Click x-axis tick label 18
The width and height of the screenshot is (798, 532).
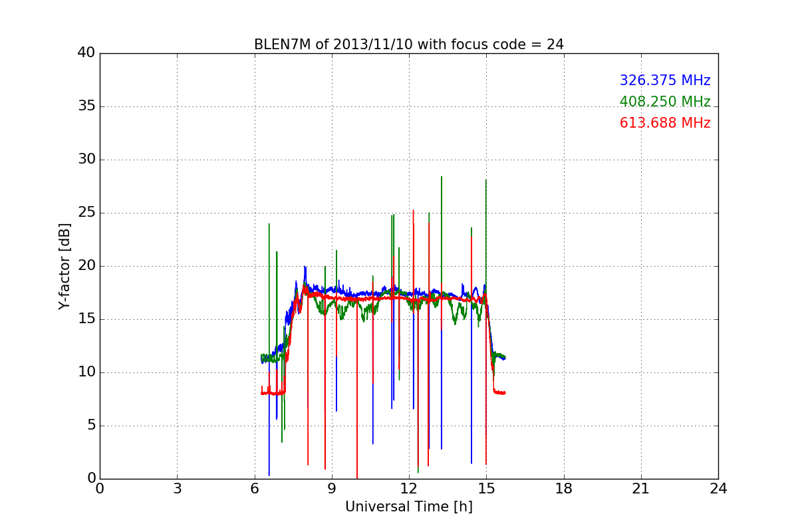564,488
